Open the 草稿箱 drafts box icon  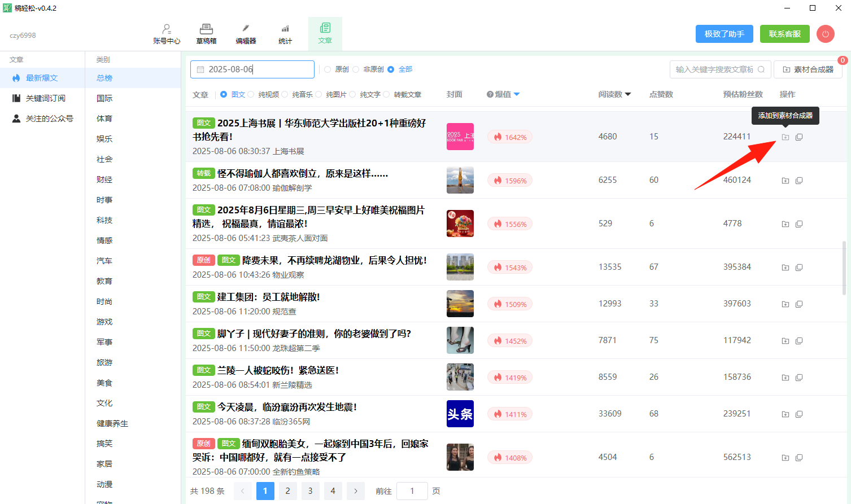click(x=206, y=33)
